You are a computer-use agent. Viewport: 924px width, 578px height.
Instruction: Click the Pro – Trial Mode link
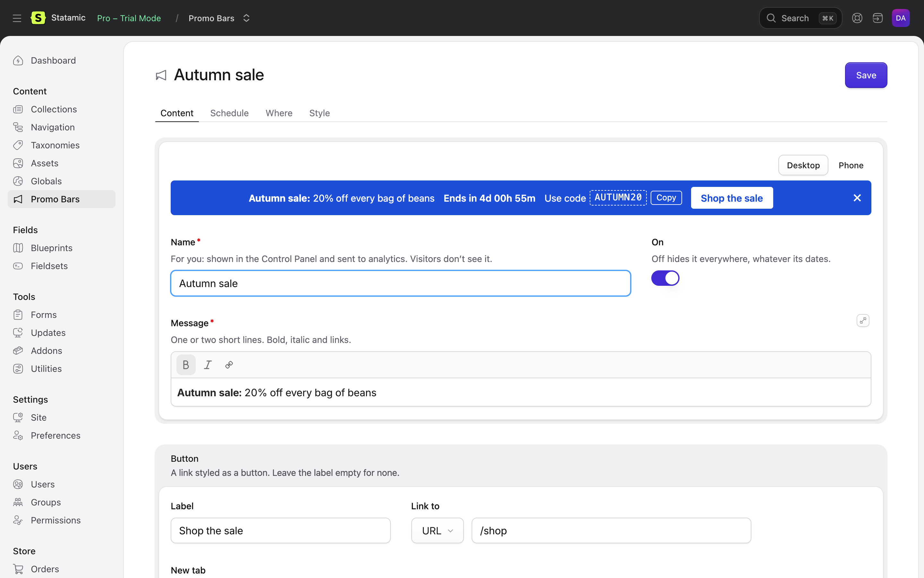click(129, 18)
